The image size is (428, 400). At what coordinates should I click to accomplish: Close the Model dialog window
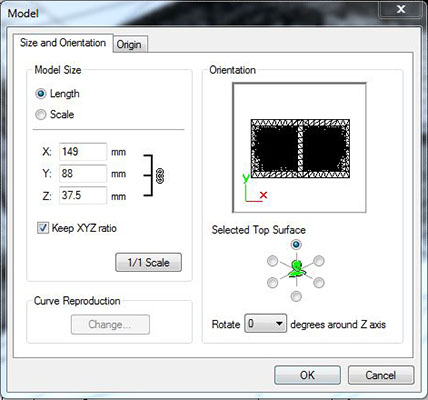(401, 9)
